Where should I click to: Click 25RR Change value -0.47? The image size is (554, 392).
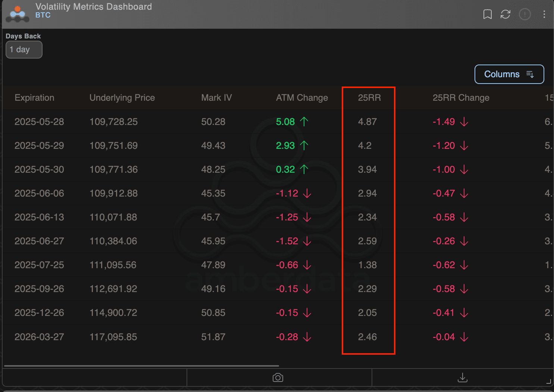coord(444,193)
